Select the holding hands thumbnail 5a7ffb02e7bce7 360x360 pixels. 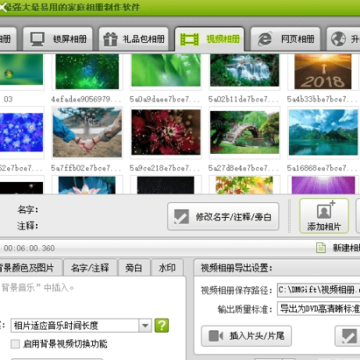[x=87, y=132]
